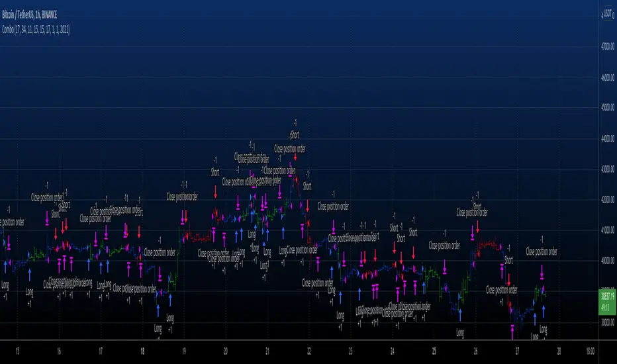
Task: Click the 38000.00 price axis label
Action: pyautogui.click(x=608, y=322)
